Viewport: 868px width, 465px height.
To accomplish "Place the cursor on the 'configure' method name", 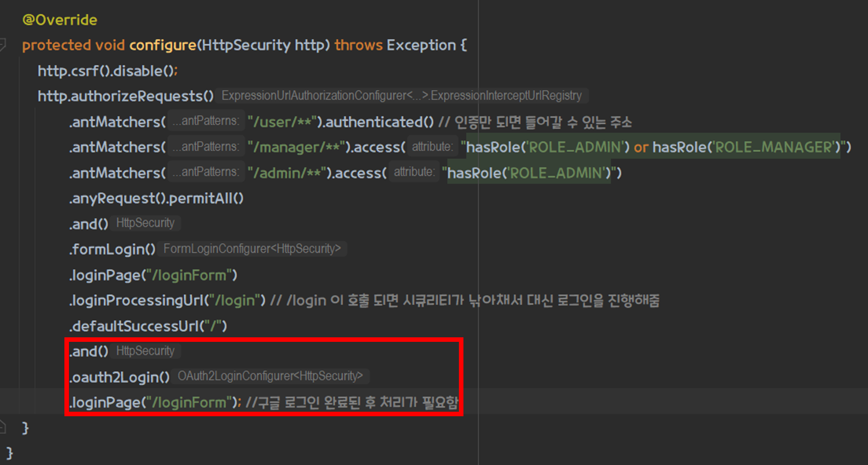I will [x=163, y=45].
